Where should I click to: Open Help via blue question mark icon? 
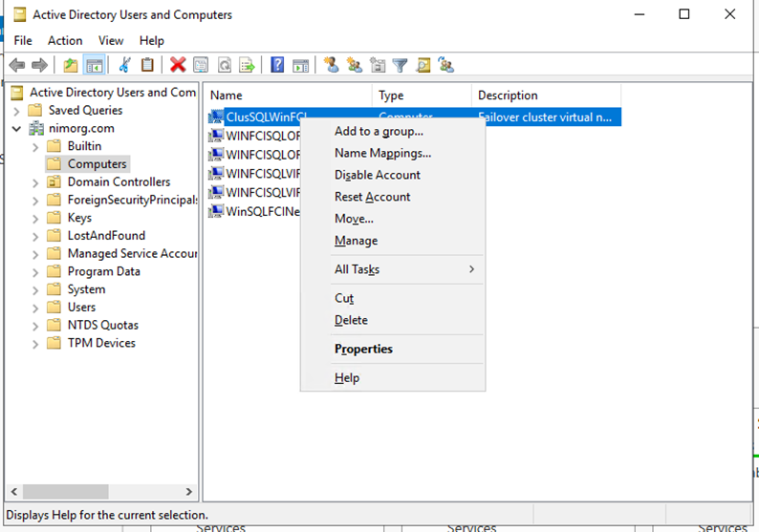(x=277, y=65)
